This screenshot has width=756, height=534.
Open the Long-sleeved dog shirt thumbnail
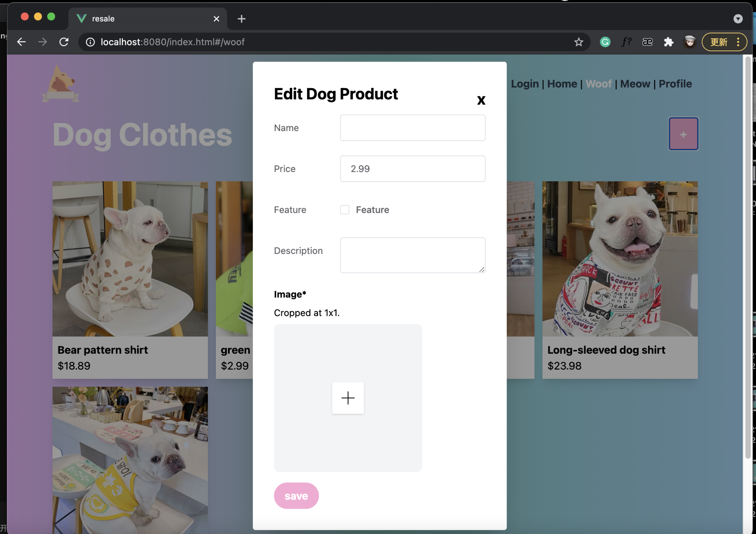tap(620, 259)
